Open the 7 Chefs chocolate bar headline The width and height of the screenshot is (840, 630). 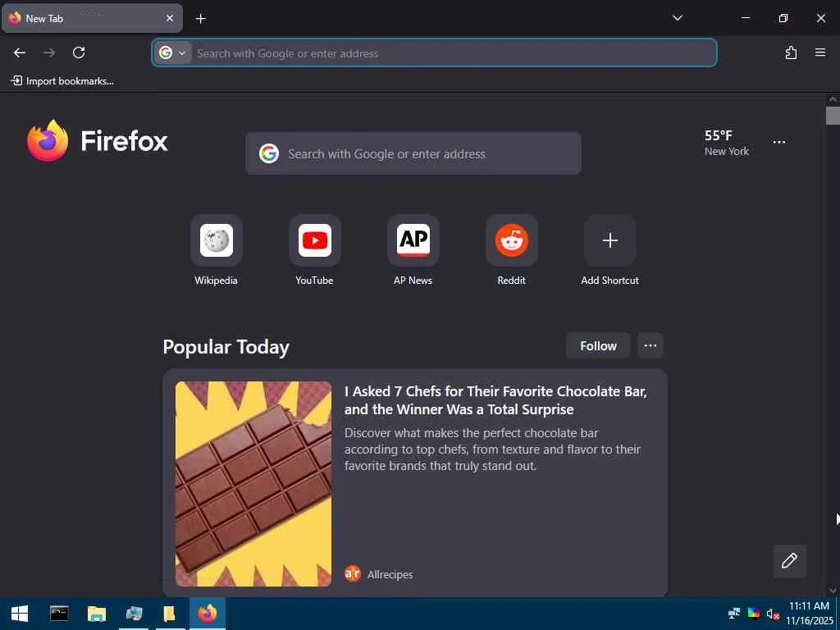click(495, 400)
